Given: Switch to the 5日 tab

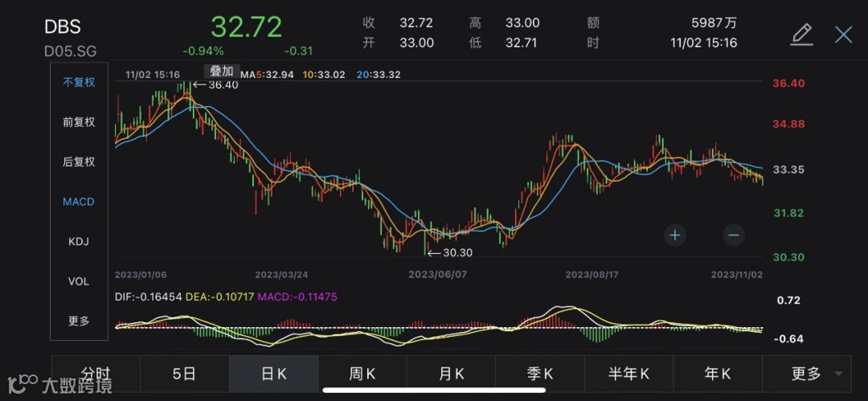Looking at the screenshot, I should [x=184, y=374].
